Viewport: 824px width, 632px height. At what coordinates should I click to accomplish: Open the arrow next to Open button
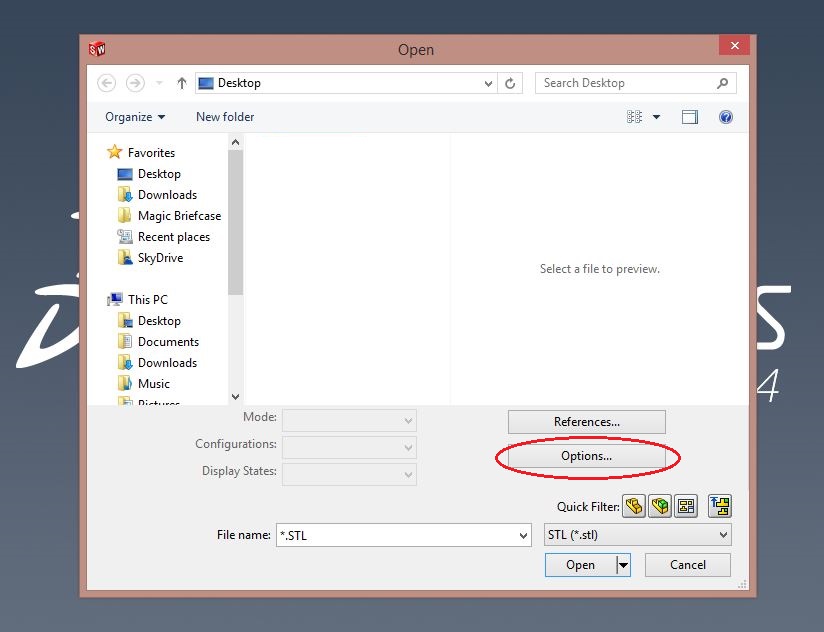624,565
